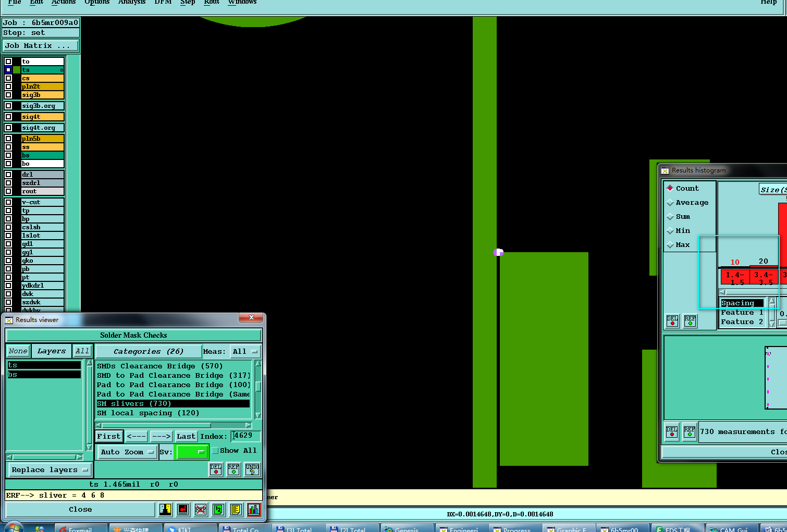Image resolution: width=787 pixels, height=532 pixels.
Task: Open the Replace layers dropdown
Action: click(x=50, y=470)
